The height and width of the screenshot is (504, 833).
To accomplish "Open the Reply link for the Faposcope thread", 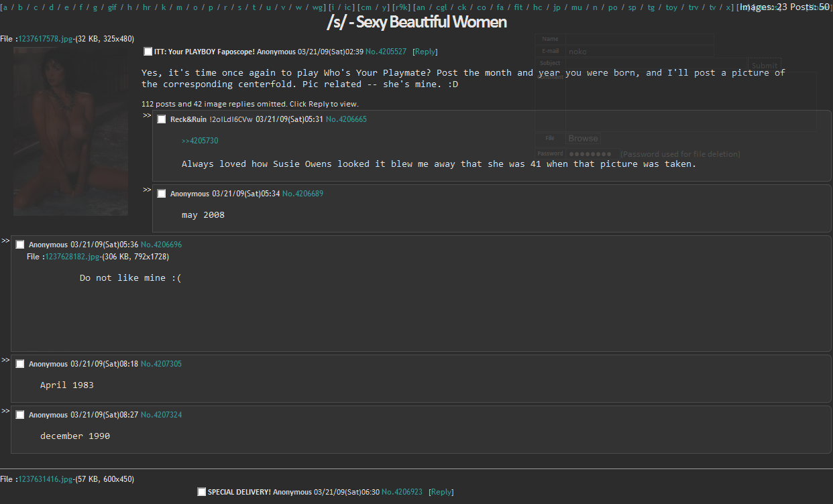I will click(x=425, y=51).
